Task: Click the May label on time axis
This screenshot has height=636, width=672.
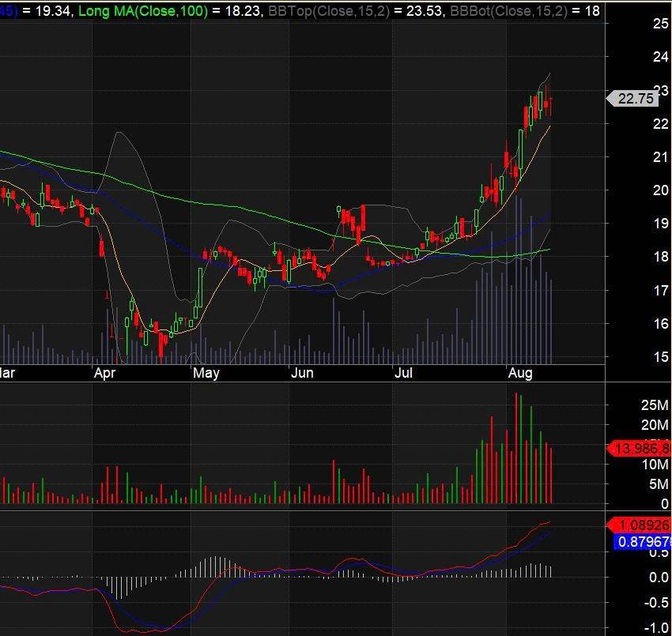Action: [206, 373]
